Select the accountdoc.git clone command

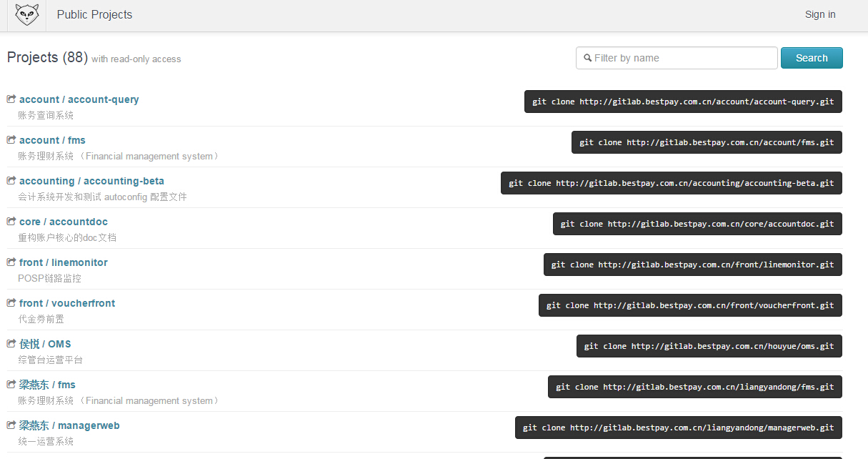click(698, 224)
